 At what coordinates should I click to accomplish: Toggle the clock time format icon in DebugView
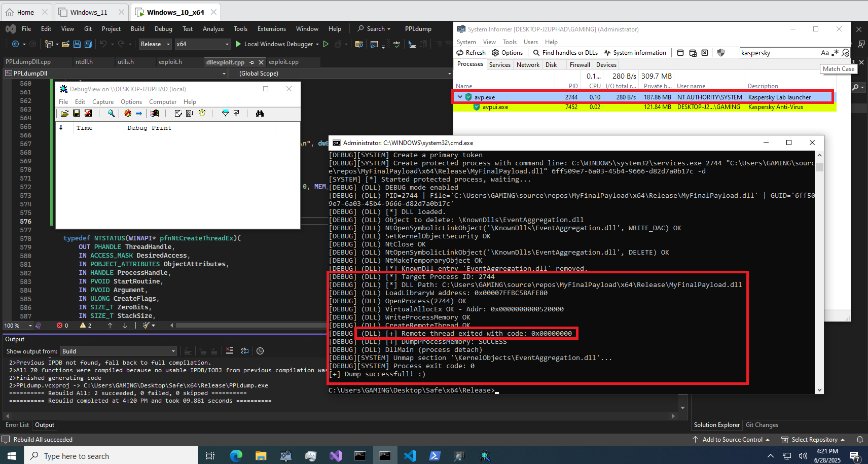pyautogui.click(x=202, y=114)
